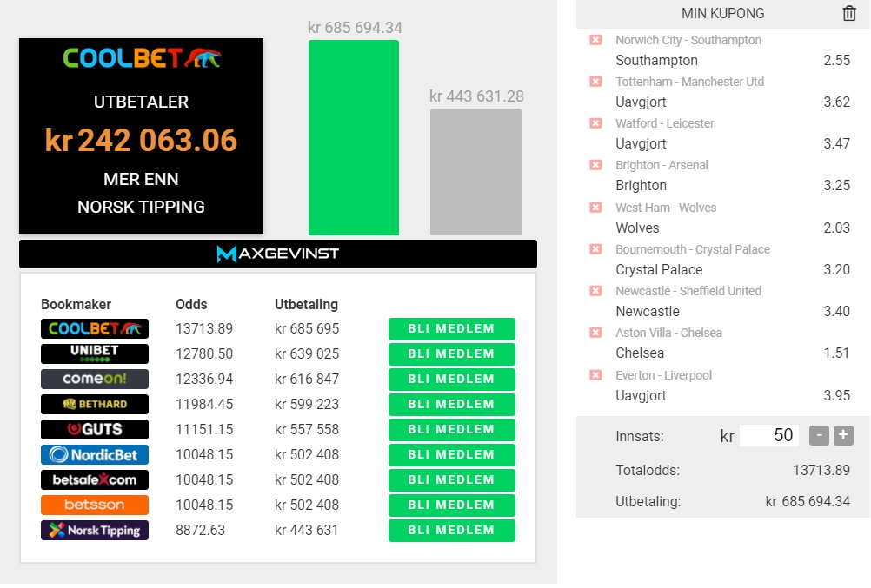Click the Odds column header
This screenshot has width=871, height=588.
point(191,304)
